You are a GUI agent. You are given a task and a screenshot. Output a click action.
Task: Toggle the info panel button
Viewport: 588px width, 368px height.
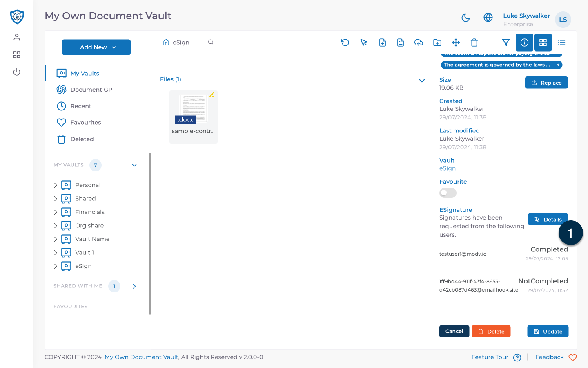point(524,43)
